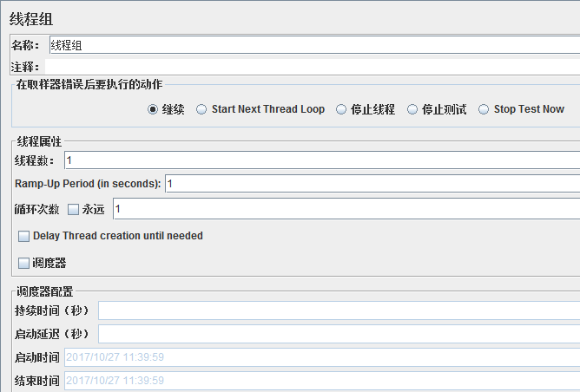
Task: Click the 调度器配置 section label
Action: (45, 291)
